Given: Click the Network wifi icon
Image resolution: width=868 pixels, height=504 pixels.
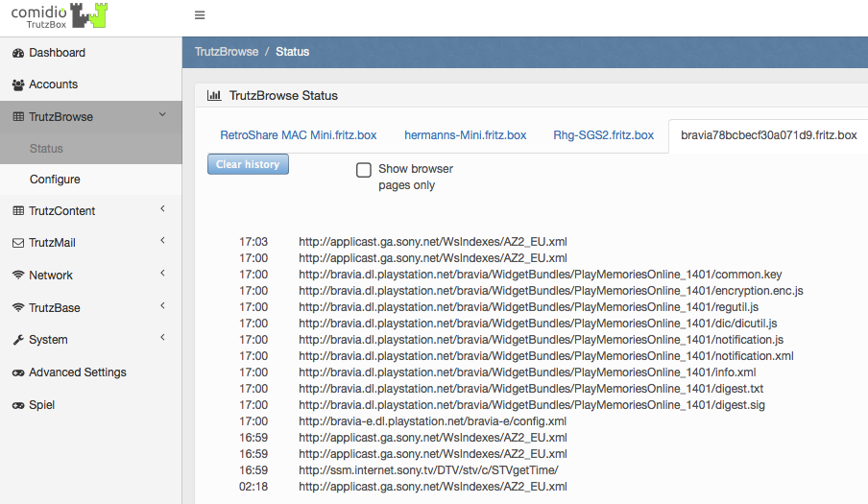Looking at the screenshot, I should click(x=18, y=275).
